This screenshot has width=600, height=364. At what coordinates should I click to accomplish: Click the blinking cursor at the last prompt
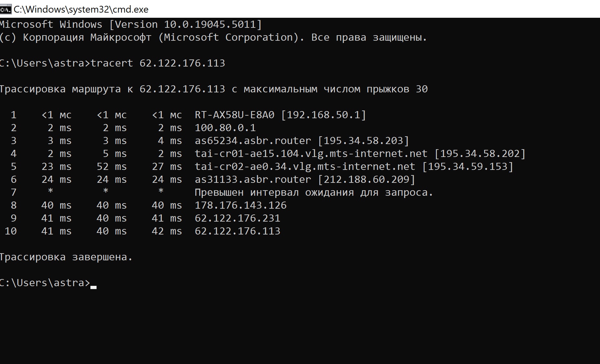click(94, 286)
